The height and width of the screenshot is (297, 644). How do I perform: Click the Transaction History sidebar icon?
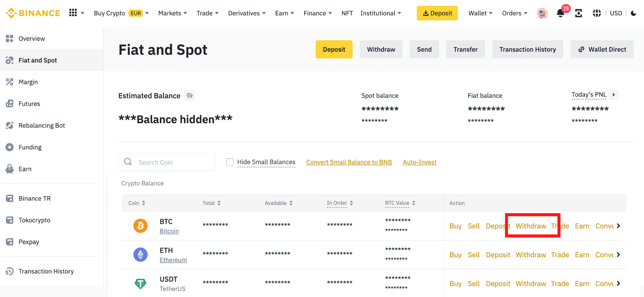[x=10, y=271]
